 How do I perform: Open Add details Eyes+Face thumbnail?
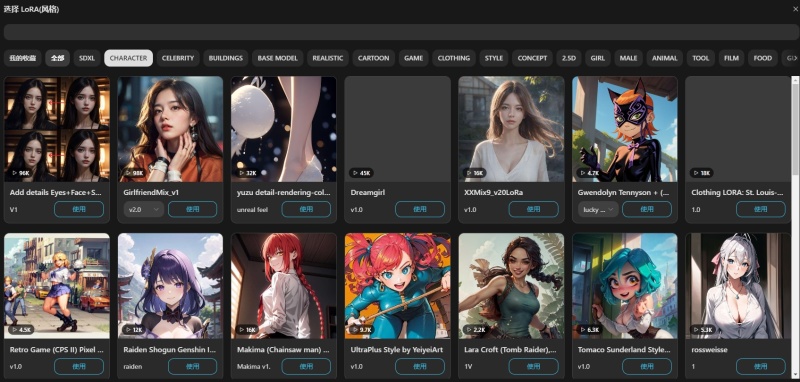[57, 129]
